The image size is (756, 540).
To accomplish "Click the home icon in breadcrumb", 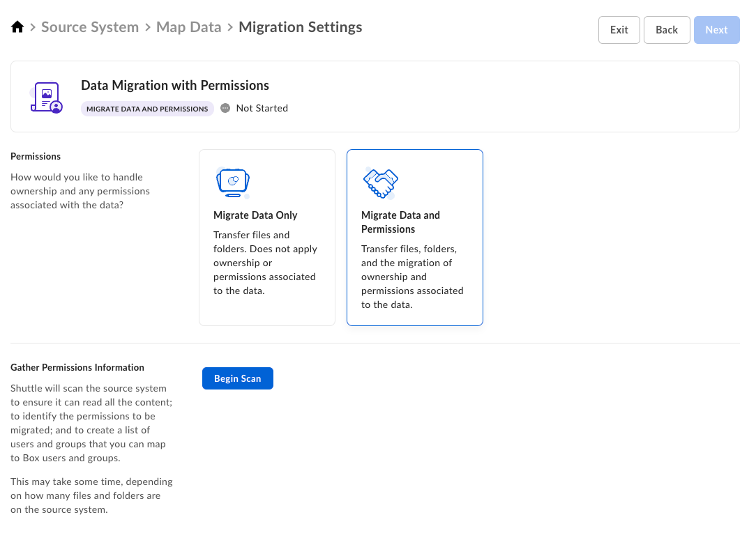I will [x=17, y=27].
